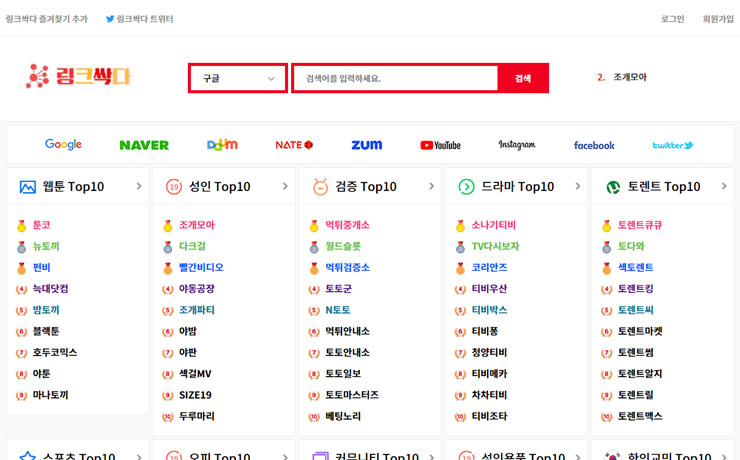Click the gold medal beside 먹튀중개소
This screenshot has width=740, height=460.
[314, 226]
